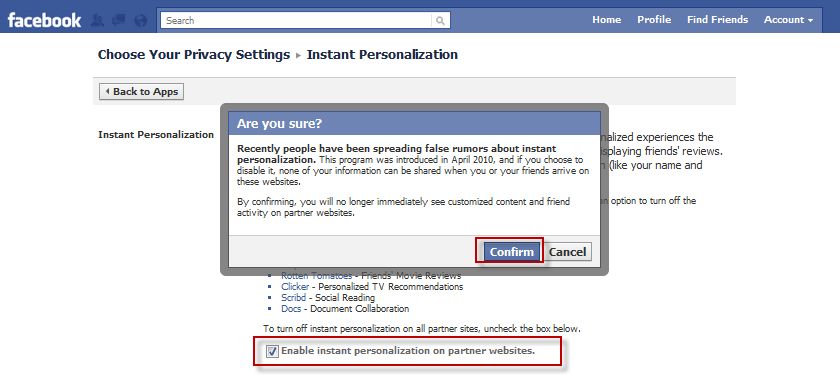Confirm disabling instant personalization

tap(512, 252)
